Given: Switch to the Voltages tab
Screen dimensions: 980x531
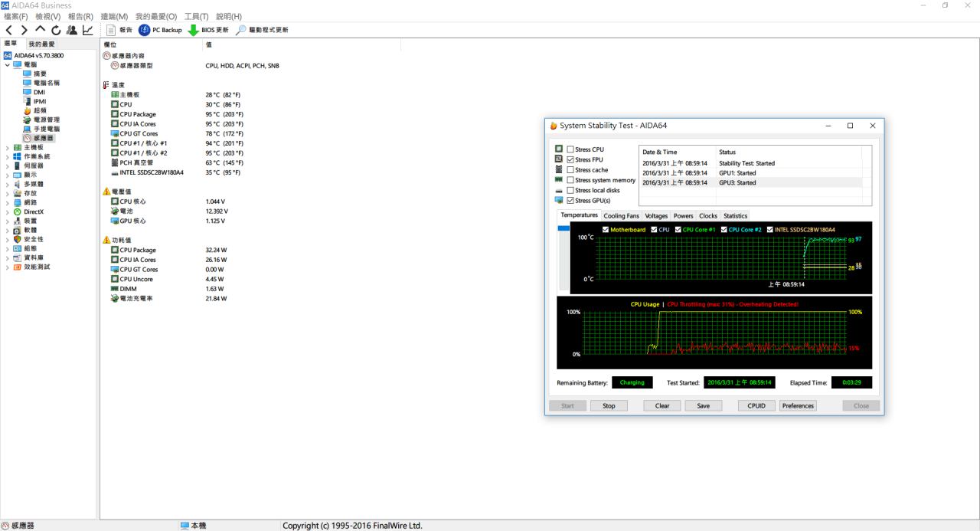Looking at the screenshot, I should [x=656, y=216].
